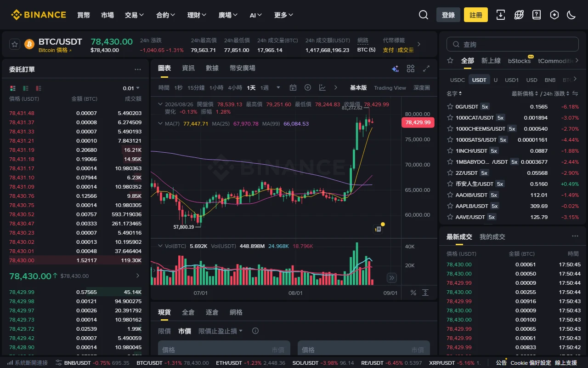
Task: Sort market list by 名字
Action: click(x=454, y=93)
